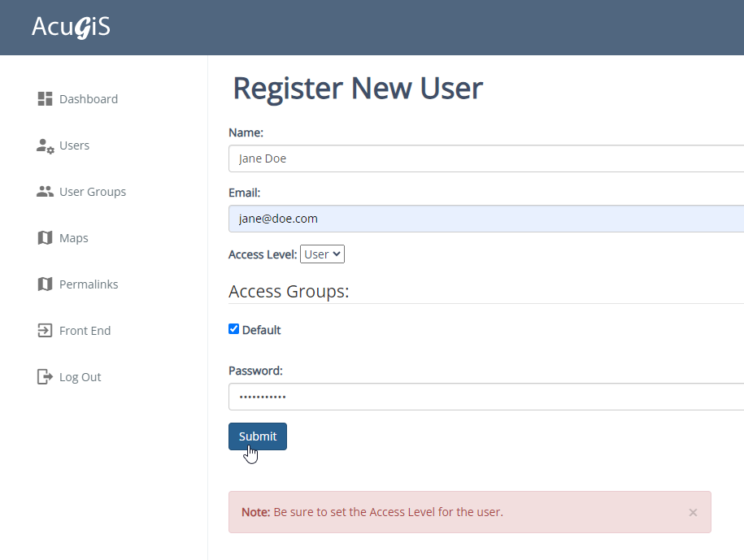Click the Dashboard grid icon
The image size is (744, 560).
click(x=45, y=99)
